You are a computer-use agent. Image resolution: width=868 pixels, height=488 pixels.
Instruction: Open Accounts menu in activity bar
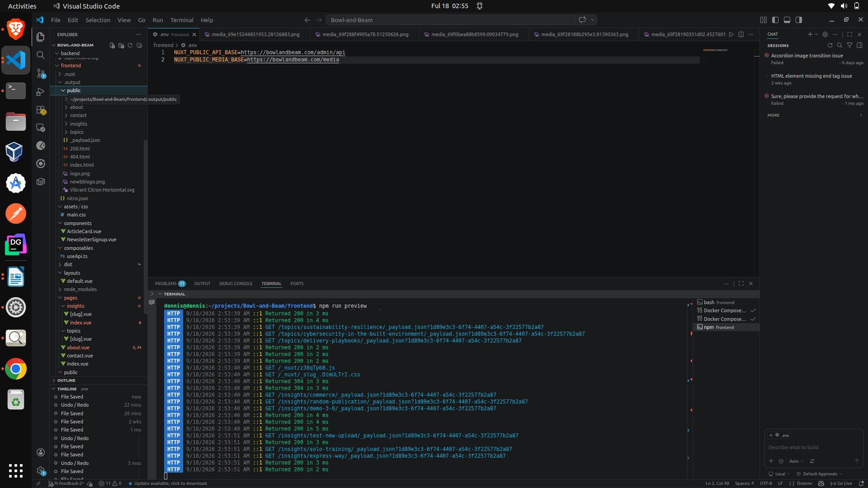41,452
